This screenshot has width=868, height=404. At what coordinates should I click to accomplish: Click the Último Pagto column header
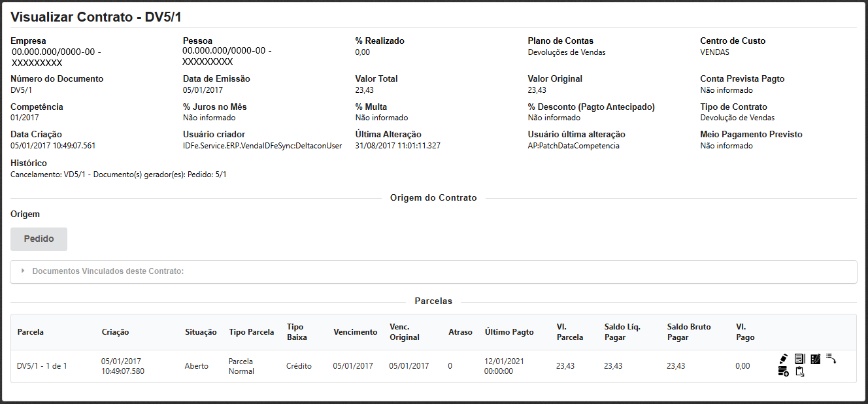click(x=509, y=332)
